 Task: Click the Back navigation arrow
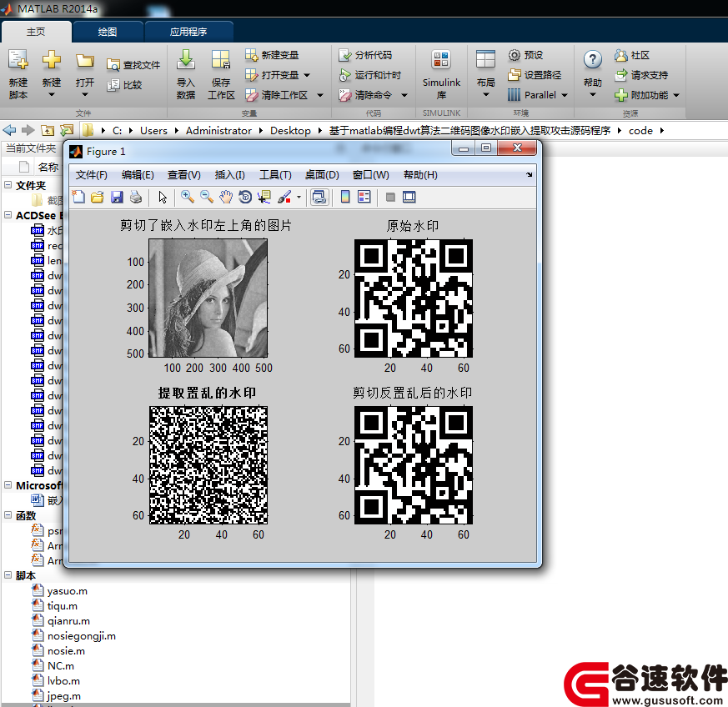tap(9, 130)
